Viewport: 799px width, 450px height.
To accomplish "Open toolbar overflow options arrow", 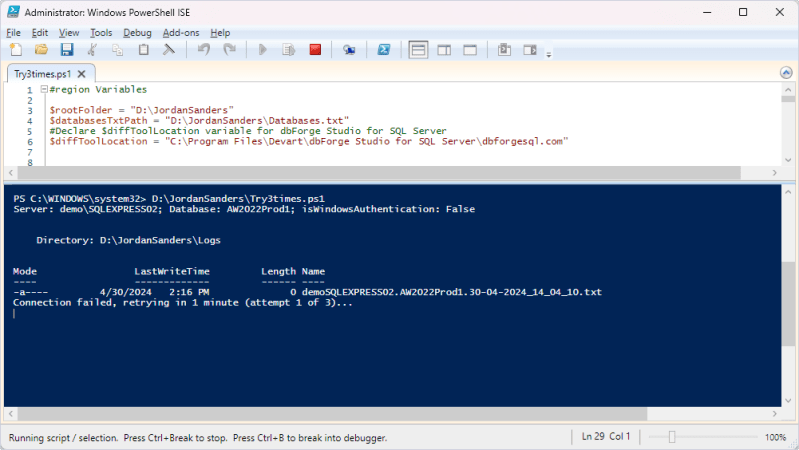I will pos(549,54).
